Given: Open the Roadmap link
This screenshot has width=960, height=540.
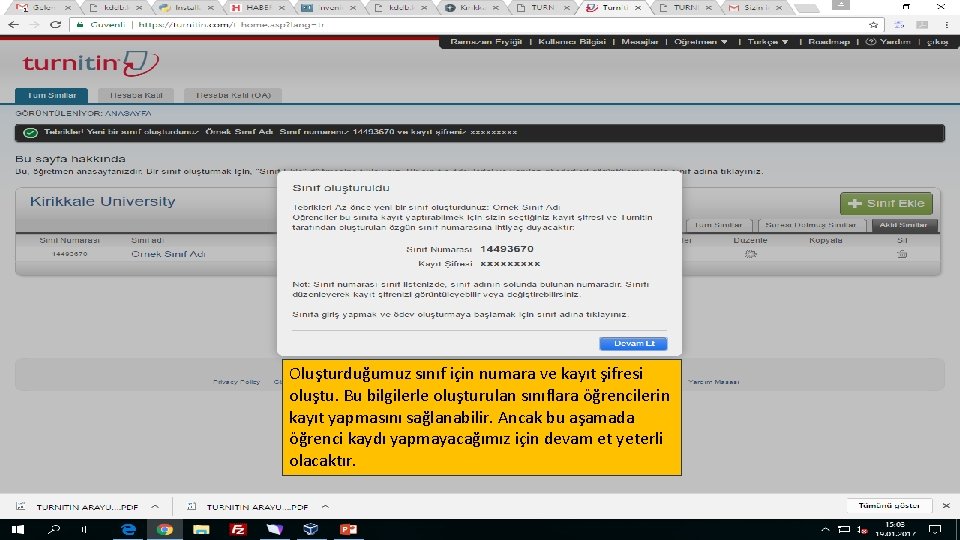Looking at the screenshot, I should click(828, 42).
